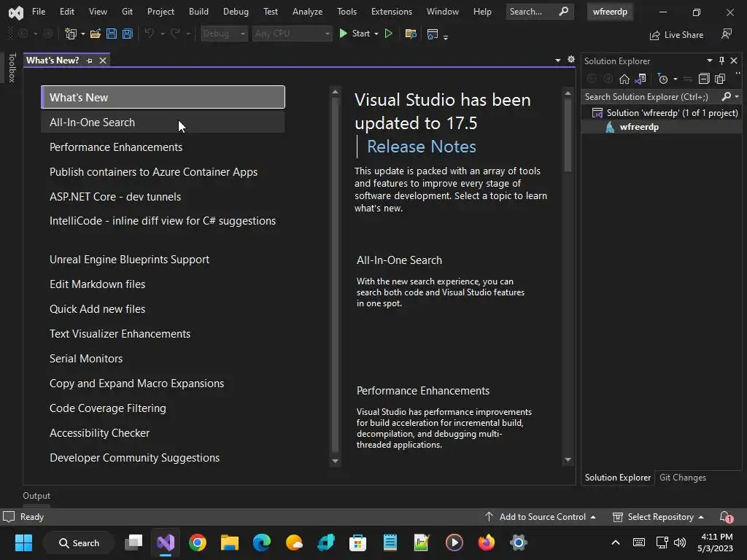The width and height of the screenshot is (747, 560).
Task: Pin the What's New? tab
Action: 89,61
